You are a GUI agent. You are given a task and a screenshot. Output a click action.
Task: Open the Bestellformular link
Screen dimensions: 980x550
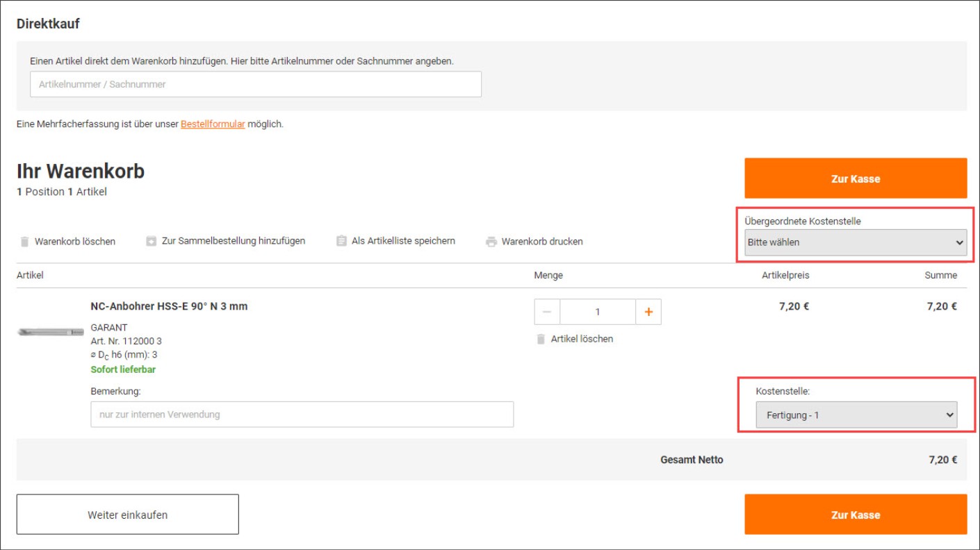coord(213,124)
